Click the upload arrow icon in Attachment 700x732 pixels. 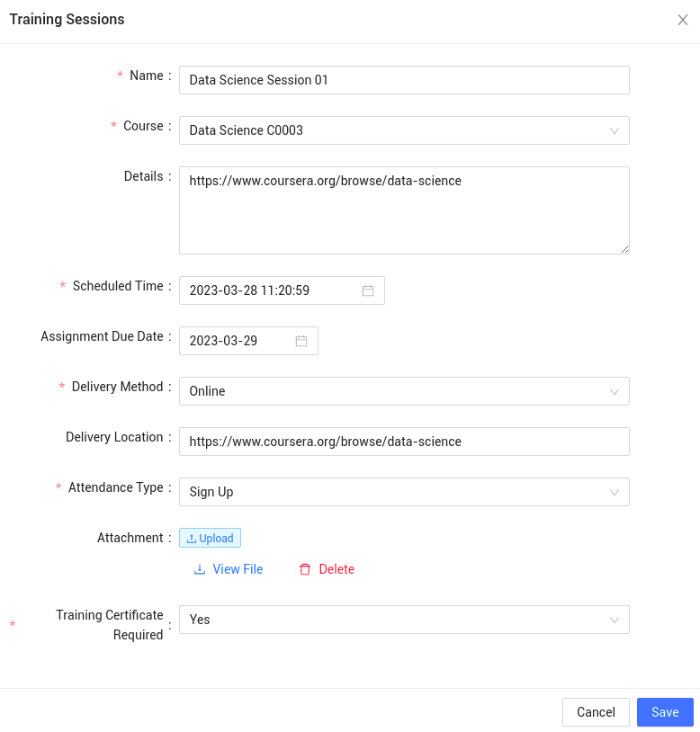point(192,539)
